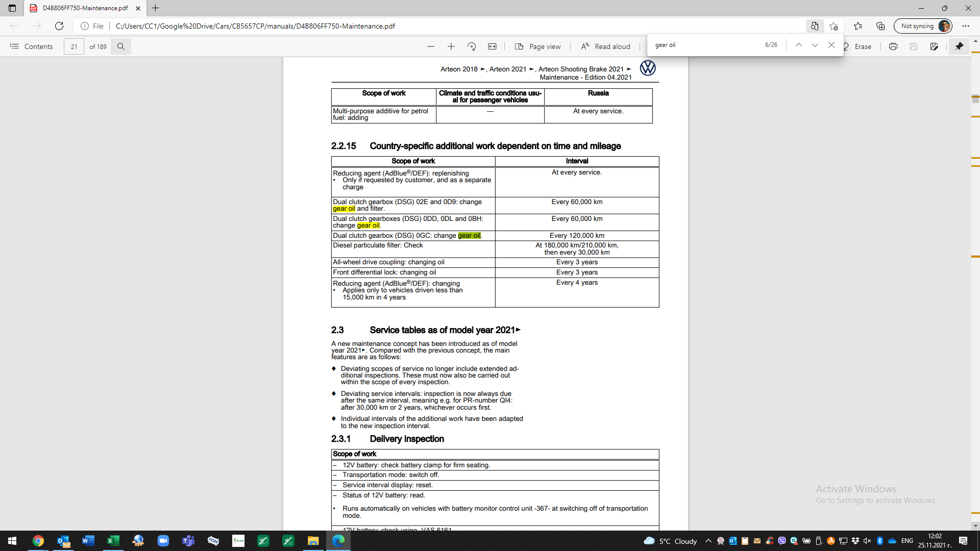Open the Favorites star list icon
980x551 pixels.
[858, 26]
